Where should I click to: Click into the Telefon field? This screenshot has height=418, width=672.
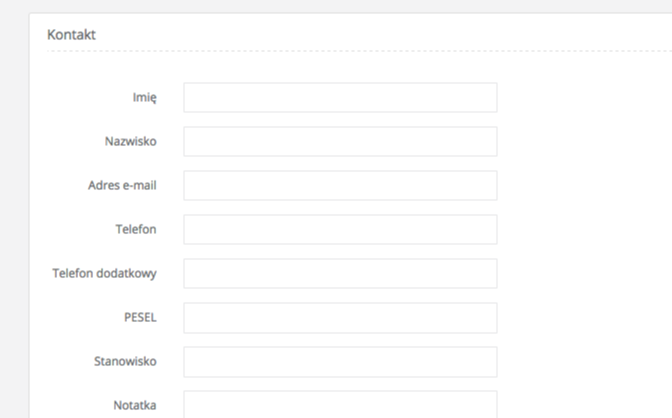coord(340,230)
